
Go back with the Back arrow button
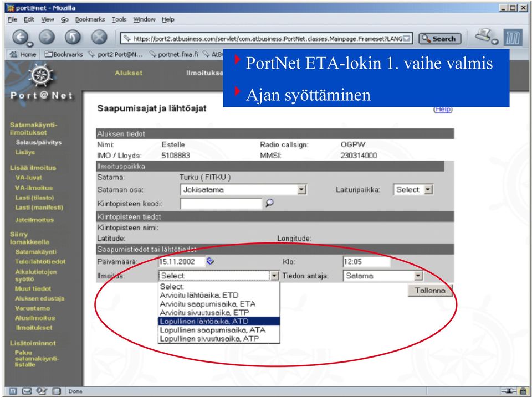(21, 37)
